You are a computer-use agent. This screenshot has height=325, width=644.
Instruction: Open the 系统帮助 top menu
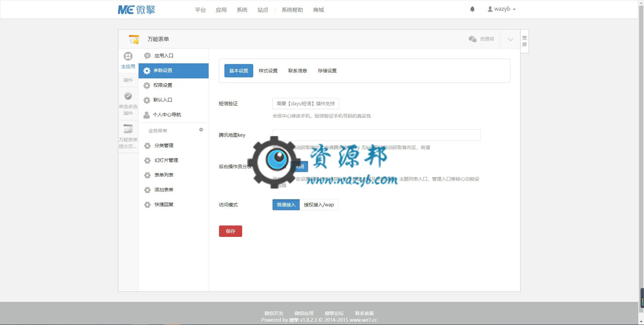point(292,10)
